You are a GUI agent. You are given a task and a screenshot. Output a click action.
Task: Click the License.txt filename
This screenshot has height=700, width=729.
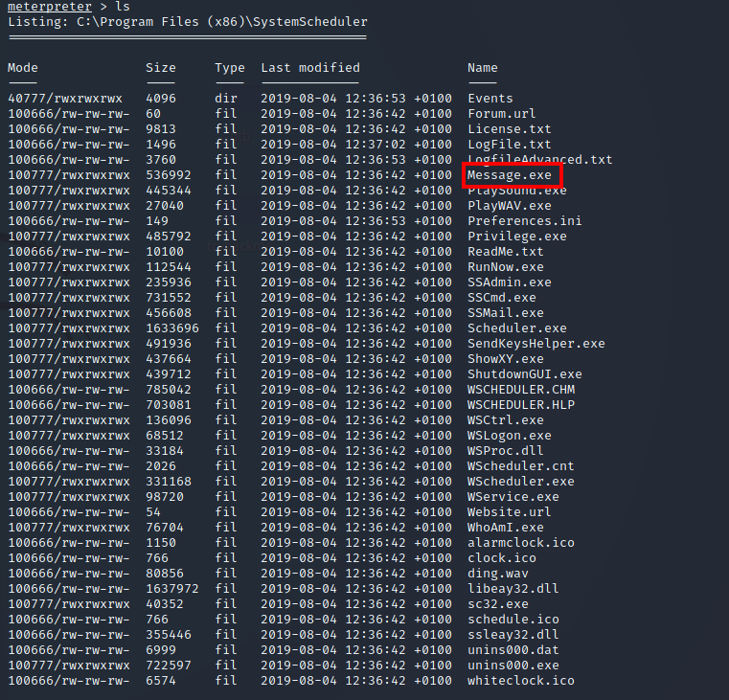[x=509, y=129]
